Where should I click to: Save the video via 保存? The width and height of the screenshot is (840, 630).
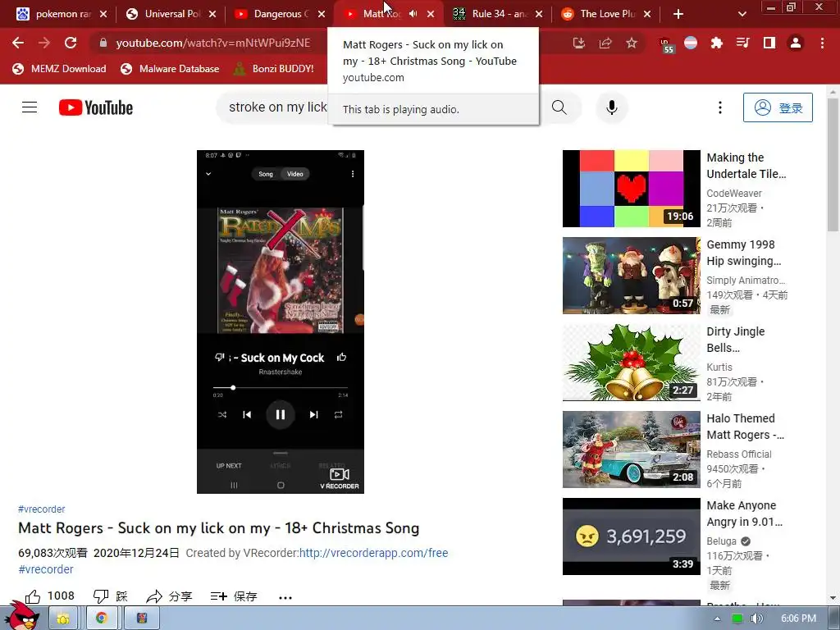click(234, 596)
